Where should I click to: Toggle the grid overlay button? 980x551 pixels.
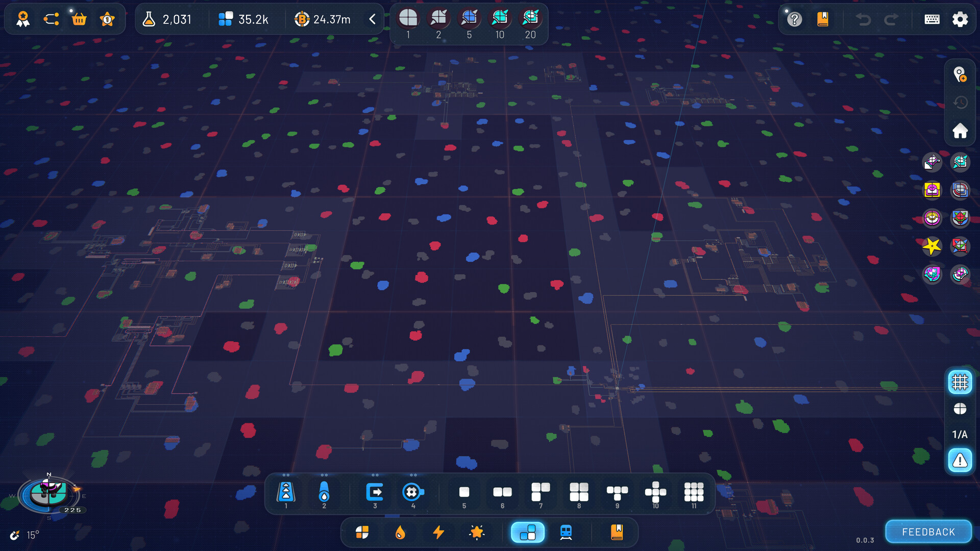pos(960,382)
